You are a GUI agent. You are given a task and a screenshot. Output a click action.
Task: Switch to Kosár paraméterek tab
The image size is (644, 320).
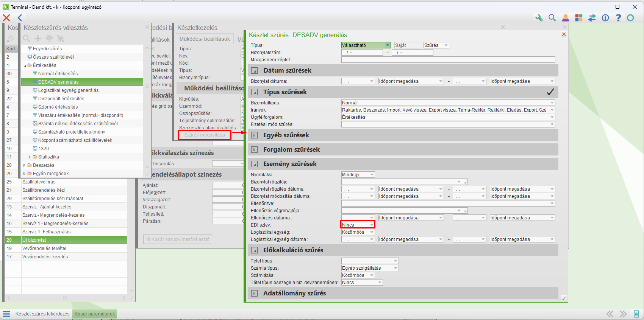pos(95,314)
